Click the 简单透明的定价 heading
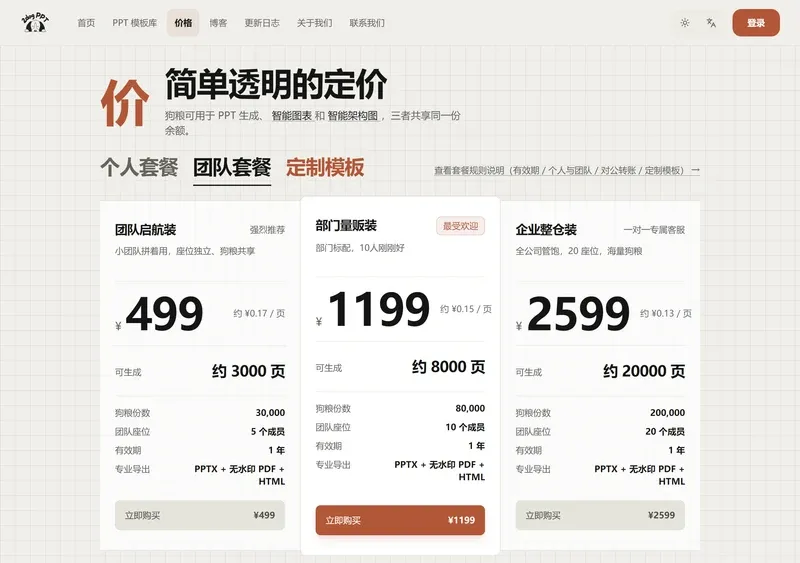The height and width of the screenshot is (563, 800). (276, 84)
